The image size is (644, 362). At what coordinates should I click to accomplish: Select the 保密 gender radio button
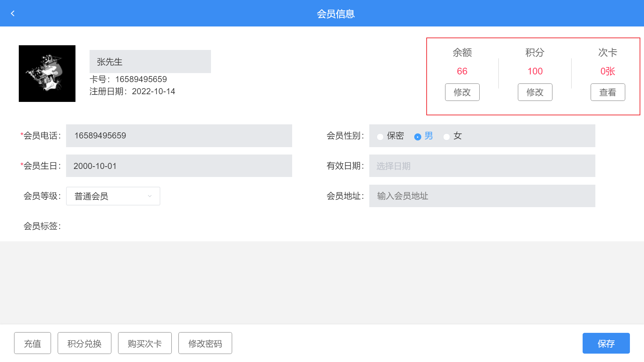click(380, 137)
